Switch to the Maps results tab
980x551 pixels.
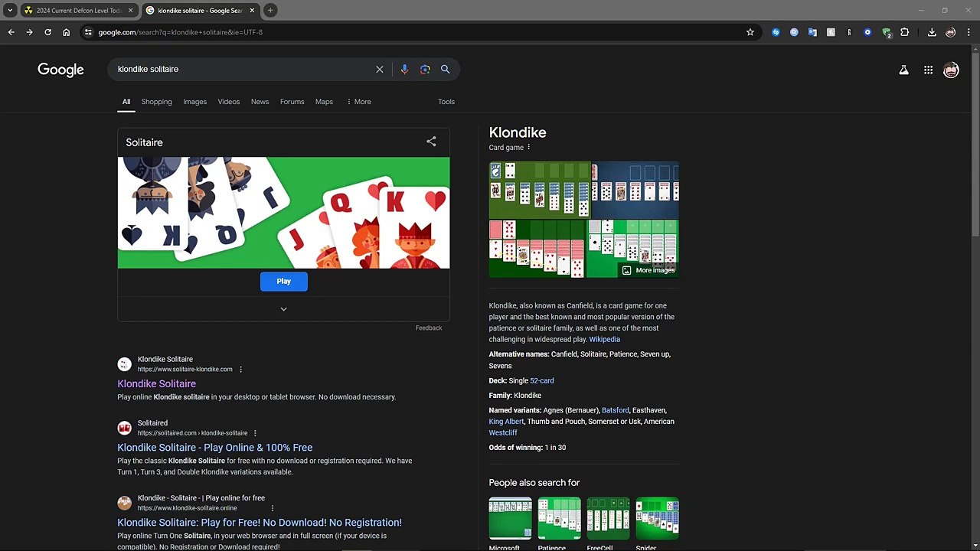324,102
